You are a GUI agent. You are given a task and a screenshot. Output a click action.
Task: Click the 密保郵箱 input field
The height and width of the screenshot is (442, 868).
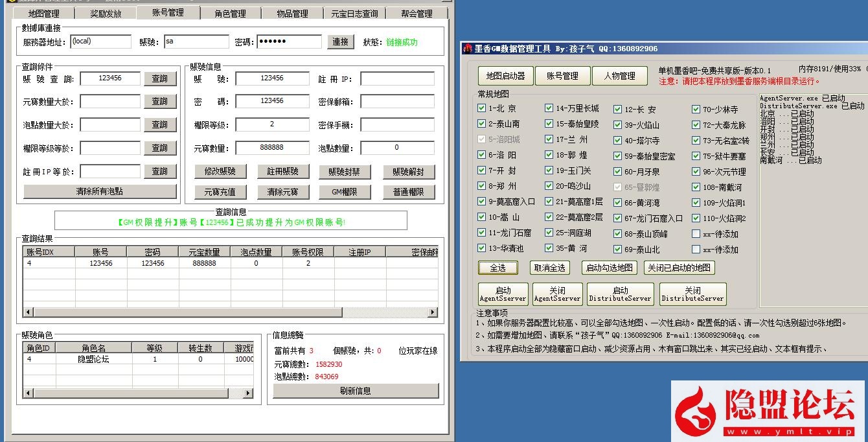(x=397, y=102)
